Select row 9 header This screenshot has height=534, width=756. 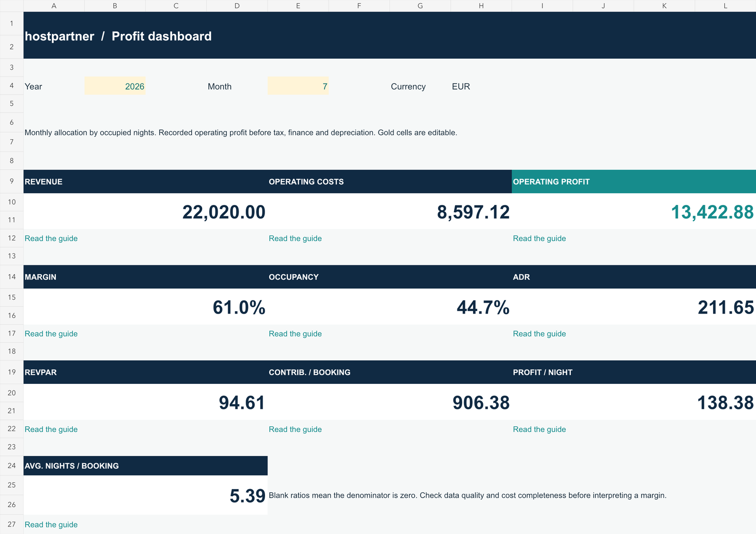pos(12,181)
